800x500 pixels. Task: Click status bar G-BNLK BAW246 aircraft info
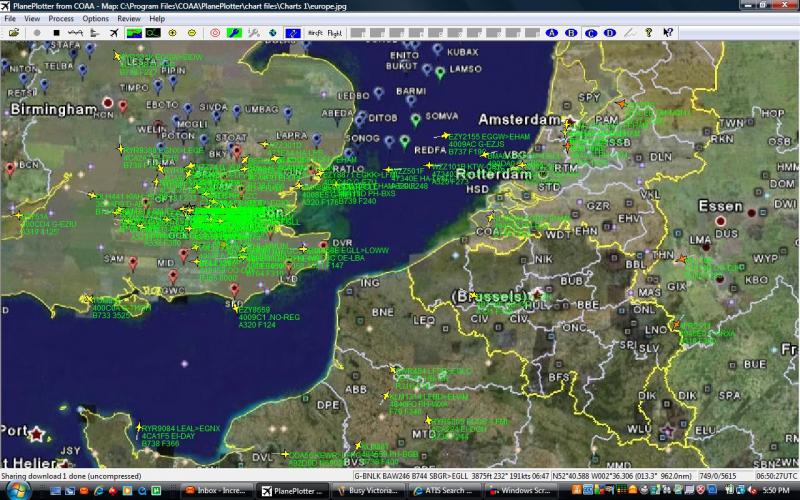(452, 476)
